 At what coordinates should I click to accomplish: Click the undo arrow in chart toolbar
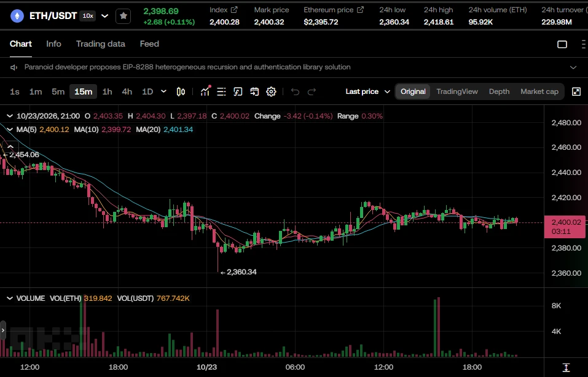tap(295, 91)
